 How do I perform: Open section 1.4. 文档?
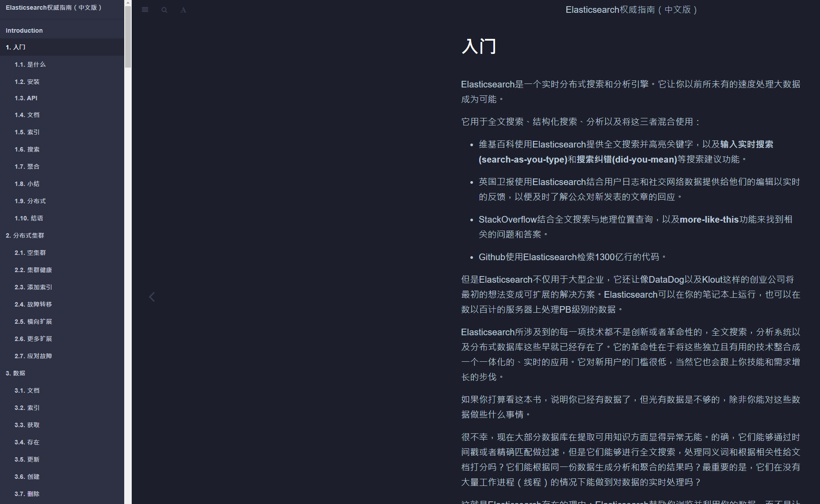tap(62, 115)
